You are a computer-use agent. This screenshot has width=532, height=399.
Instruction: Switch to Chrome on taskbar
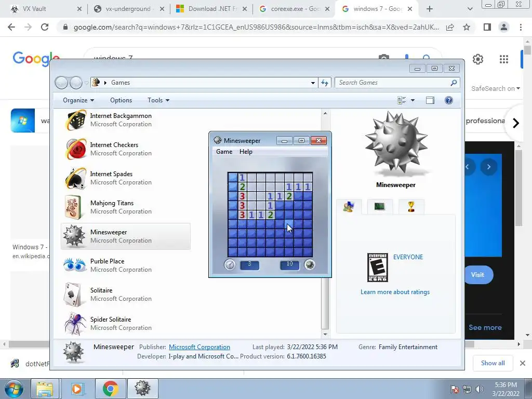coord(110,389)
